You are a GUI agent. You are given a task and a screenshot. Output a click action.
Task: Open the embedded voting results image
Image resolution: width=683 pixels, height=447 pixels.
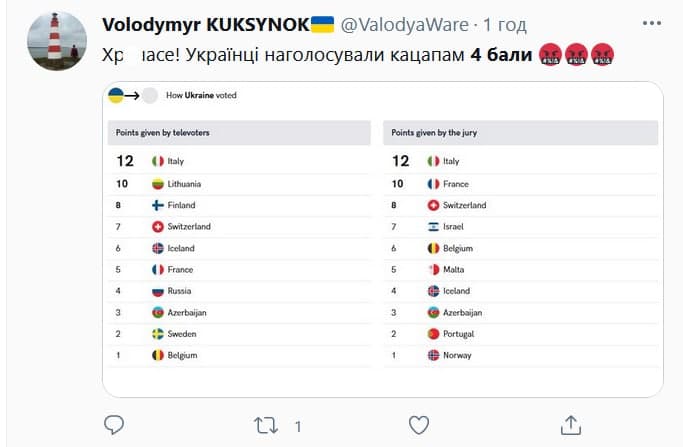[x=382, y=240]
